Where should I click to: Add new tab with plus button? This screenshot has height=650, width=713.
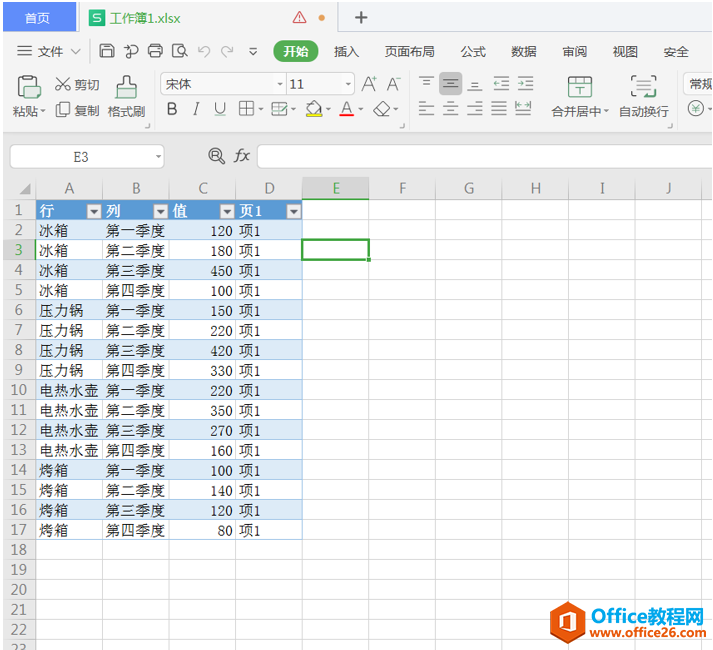click(x=361, y=18)
